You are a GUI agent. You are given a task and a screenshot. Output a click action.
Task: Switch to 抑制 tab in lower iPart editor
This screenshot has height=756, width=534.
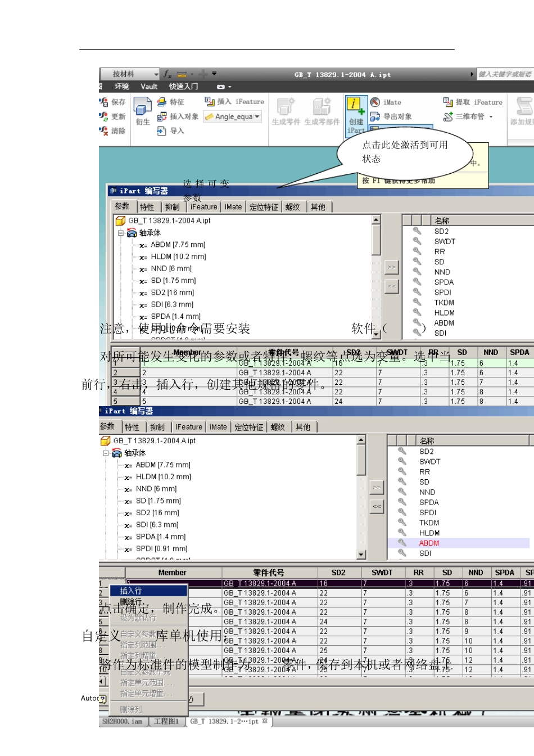157,427
